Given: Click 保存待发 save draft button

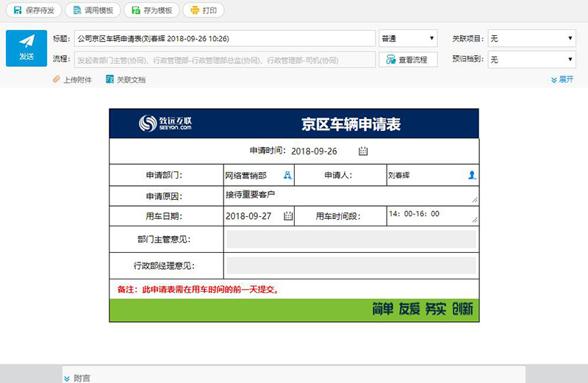Looking at the screenshot, I should (34, 10).
